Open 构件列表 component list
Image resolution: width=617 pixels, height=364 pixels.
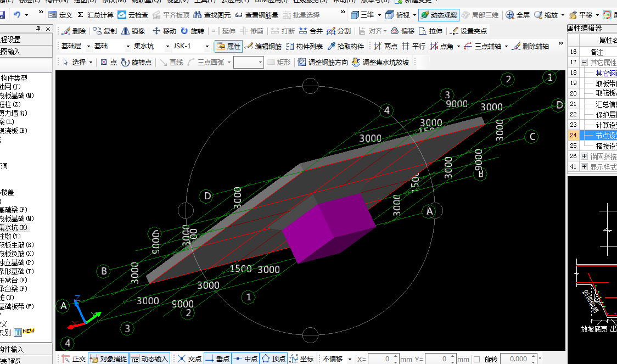coord(304,46)
